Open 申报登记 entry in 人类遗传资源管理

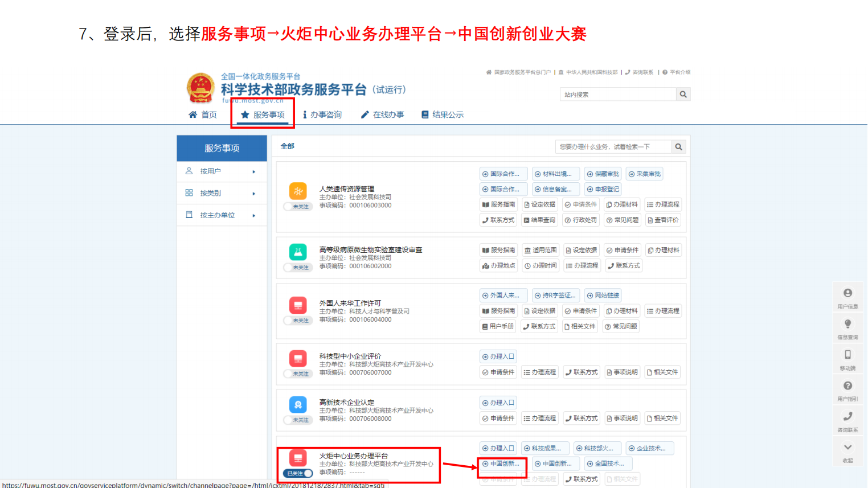[x=603, y=189]
